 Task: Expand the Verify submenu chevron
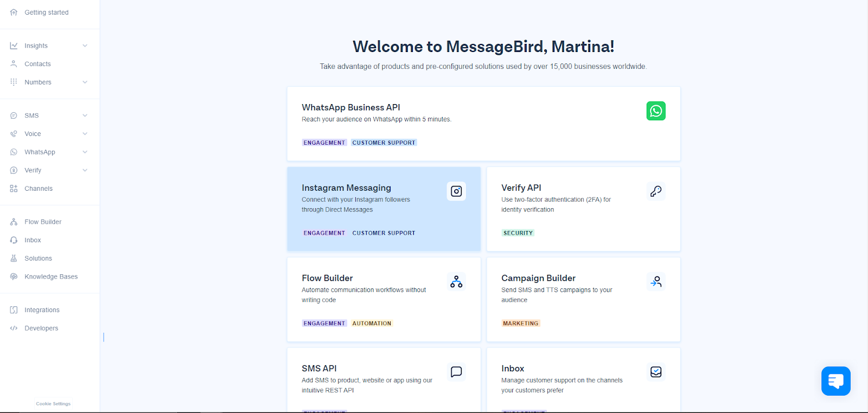(85, 170)
